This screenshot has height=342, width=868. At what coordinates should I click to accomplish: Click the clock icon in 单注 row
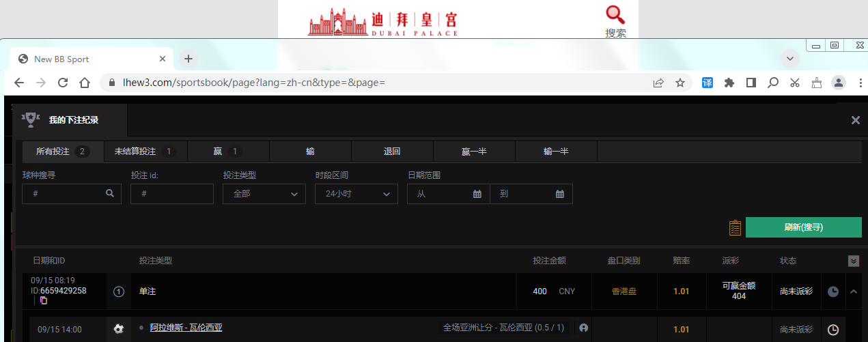(x=833, y=291)
